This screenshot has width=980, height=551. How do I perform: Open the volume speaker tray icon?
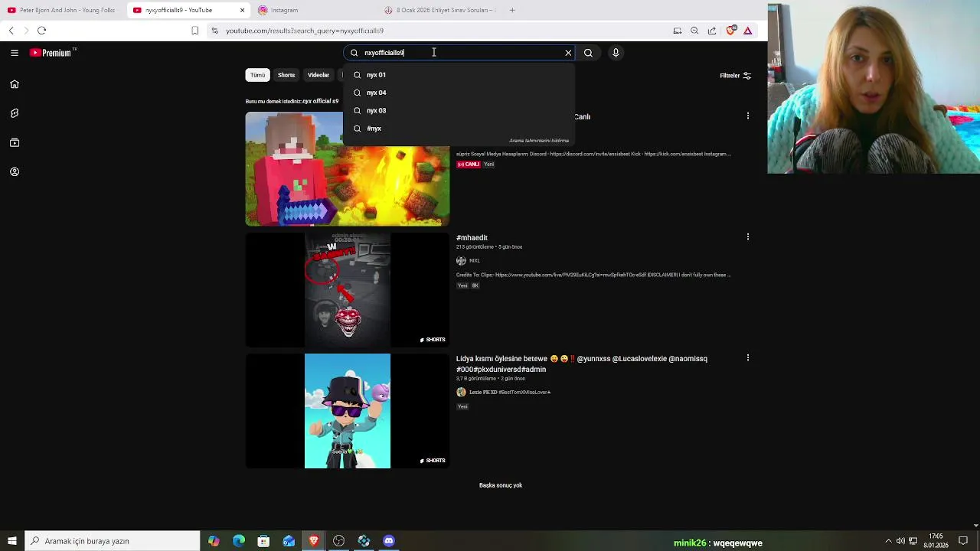900,541
